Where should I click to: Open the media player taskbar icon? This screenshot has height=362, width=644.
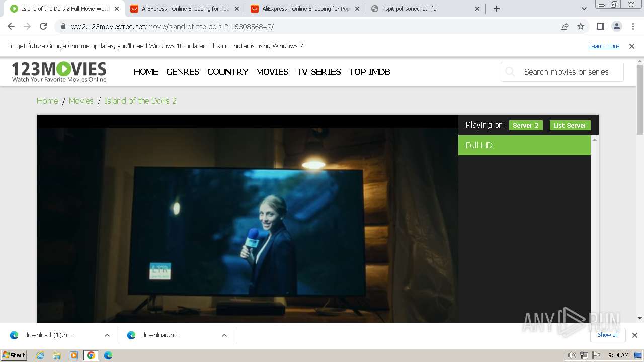(74, 355)
